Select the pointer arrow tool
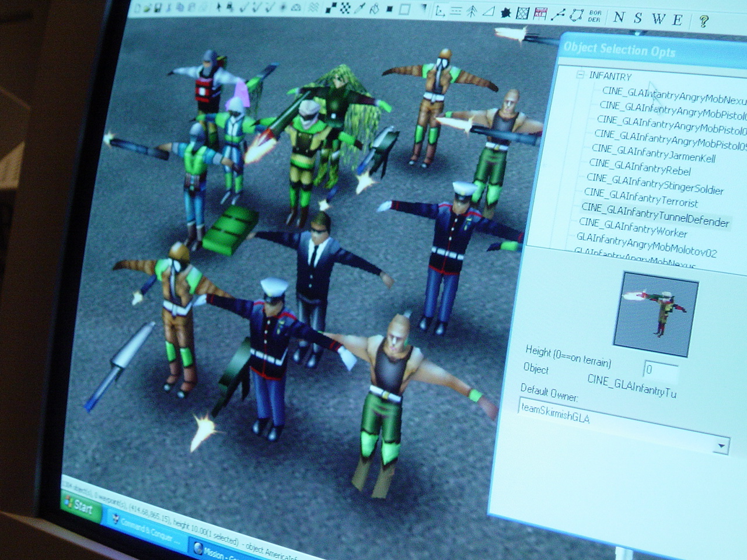 pyautogui.click(x=219, y=8)
